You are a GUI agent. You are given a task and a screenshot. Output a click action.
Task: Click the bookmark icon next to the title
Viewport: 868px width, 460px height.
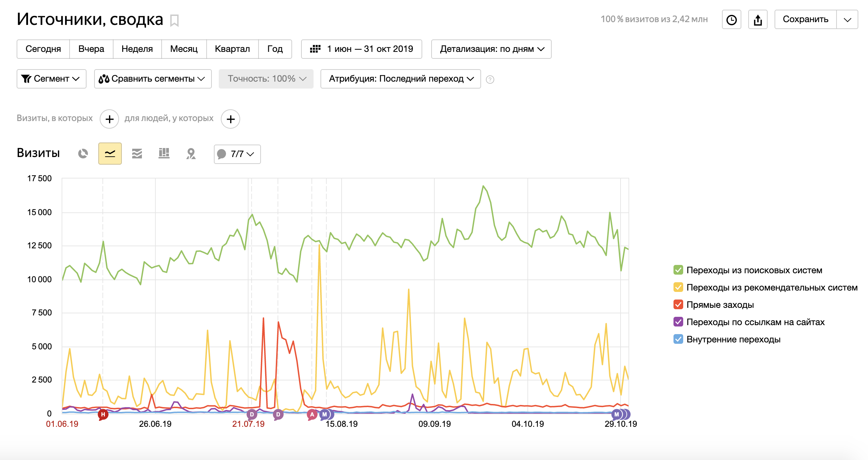tap(174, 20)
